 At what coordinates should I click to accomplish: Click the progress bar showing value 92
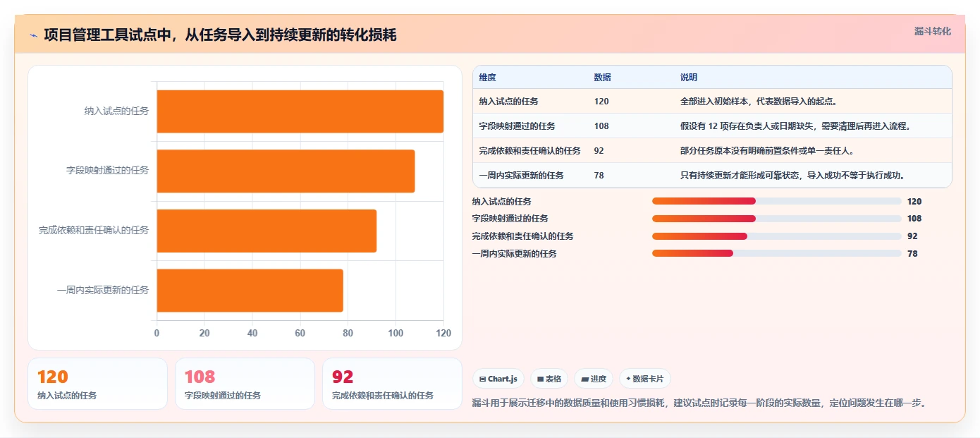[777, 236]
